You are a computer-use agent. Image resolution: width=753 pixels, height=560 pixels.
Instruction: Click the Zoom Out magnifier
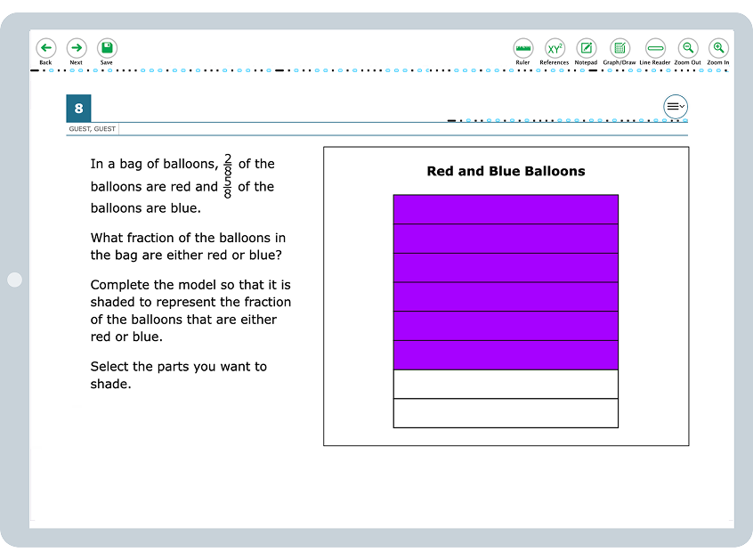coord(688,48)
